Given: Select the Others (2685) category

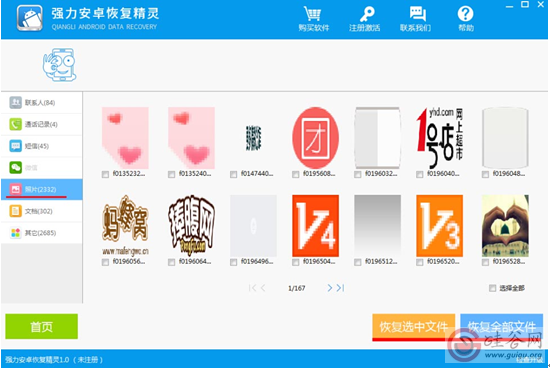Looking at the screenshot, I should (41, 233).
